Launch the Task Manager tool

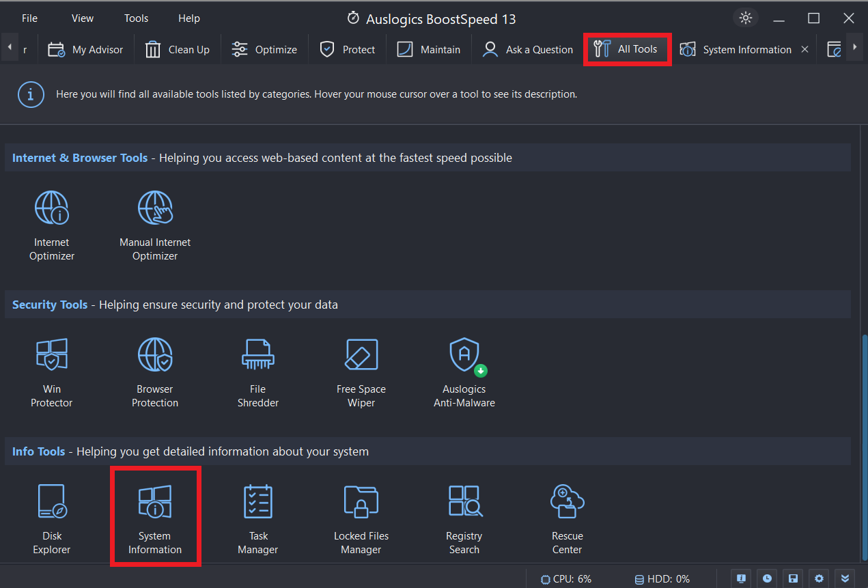pyautogui.click(x=258, y=520)
